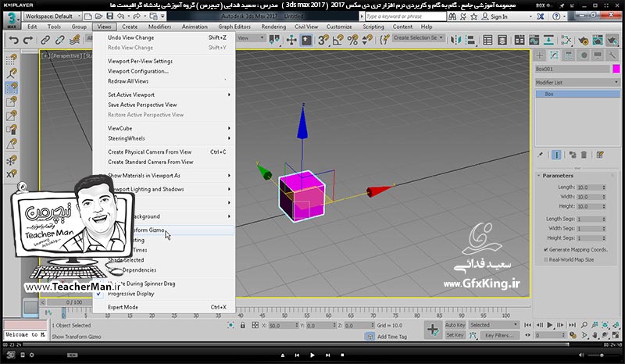Select the Unlink Selection tool
Image resolution: width=625 pixels, height=364 pixels.
pos(60,41)
